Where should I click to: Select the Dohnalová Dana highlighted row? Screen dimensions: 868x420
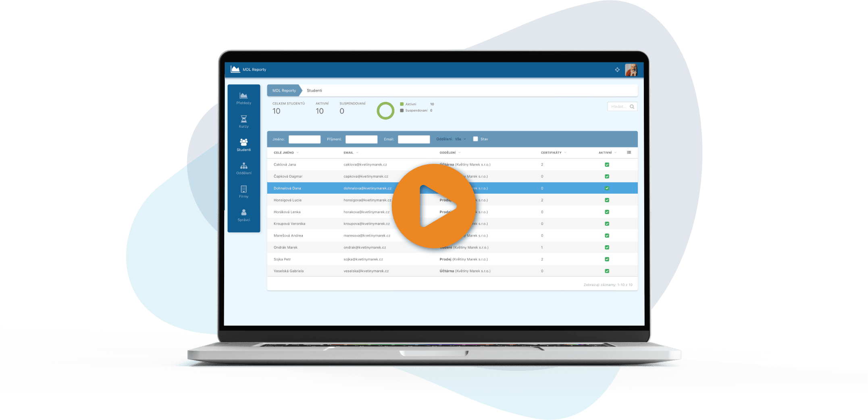click(452, 188)
